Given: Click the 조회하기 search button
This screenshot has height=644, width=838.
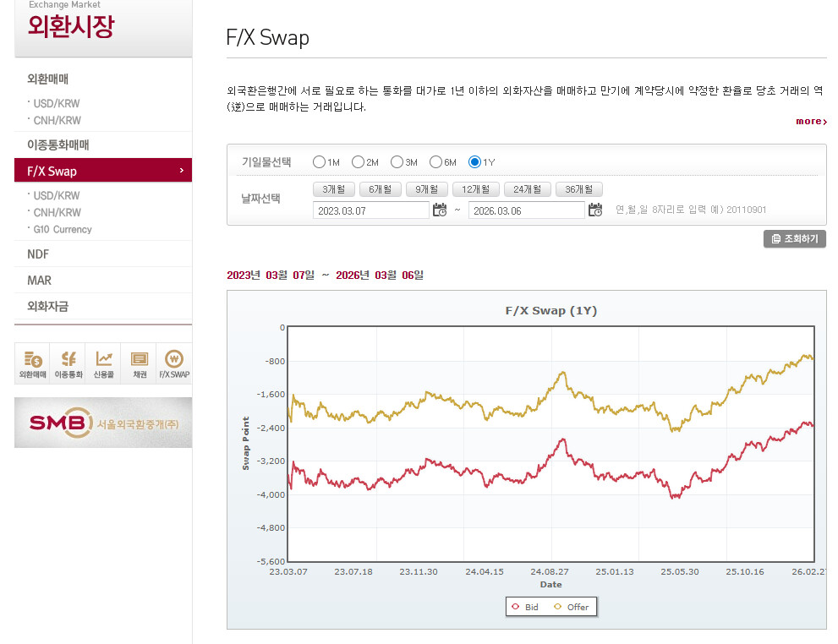Looking at the screenshot, I should pos(795,238).
